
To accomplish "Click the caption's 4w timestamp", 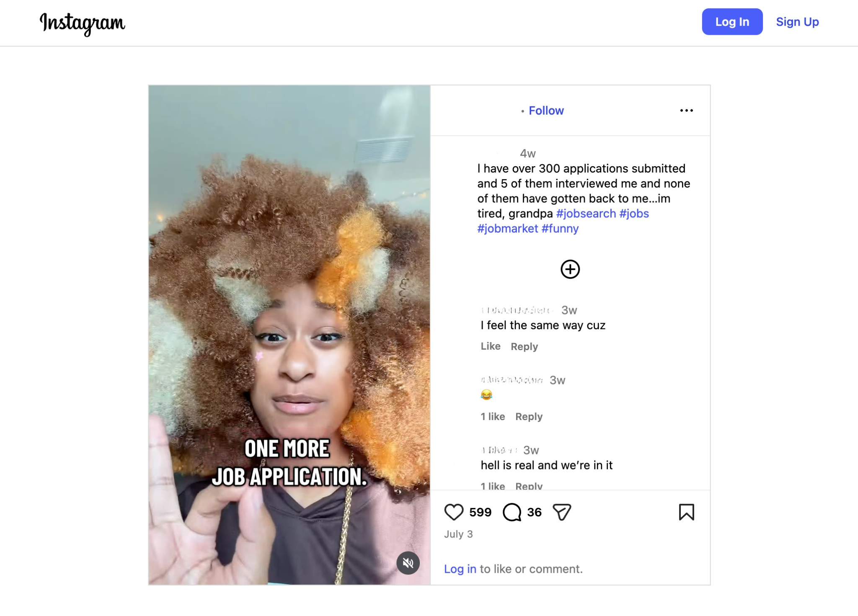I will click(527, 154).
